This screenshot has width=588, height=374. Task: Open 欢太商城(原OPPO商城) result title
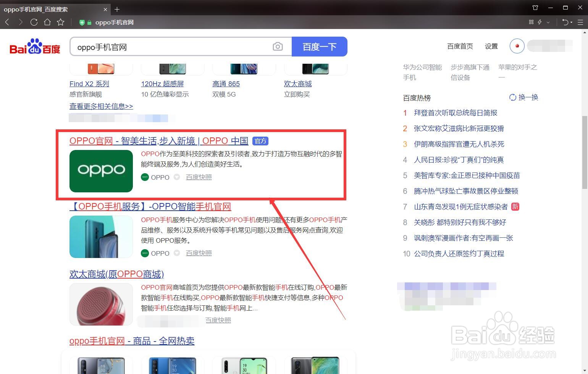[117, 274]
